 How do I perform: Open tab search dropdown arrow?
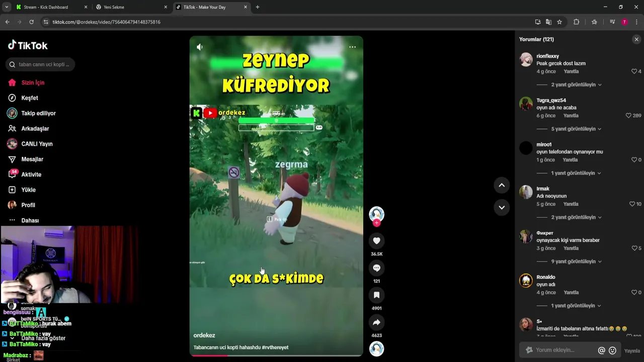pyautogui.click(x=7, y=7)
